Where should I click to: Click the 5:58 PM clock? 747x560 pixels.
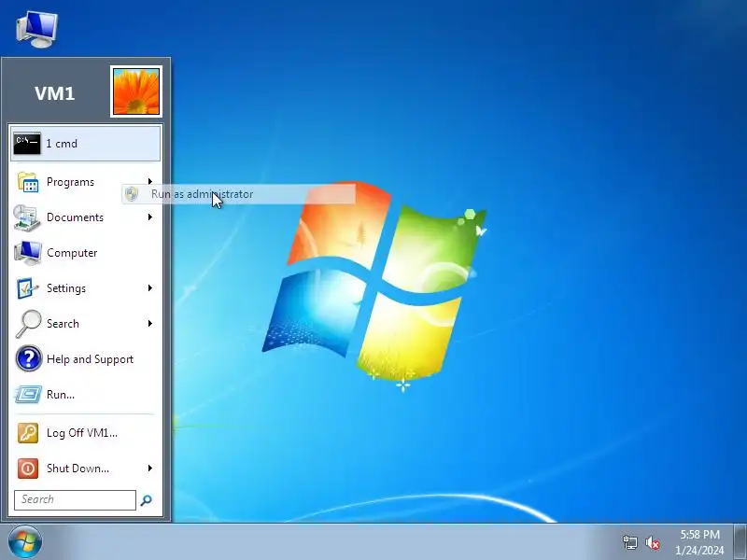(699, 534)
